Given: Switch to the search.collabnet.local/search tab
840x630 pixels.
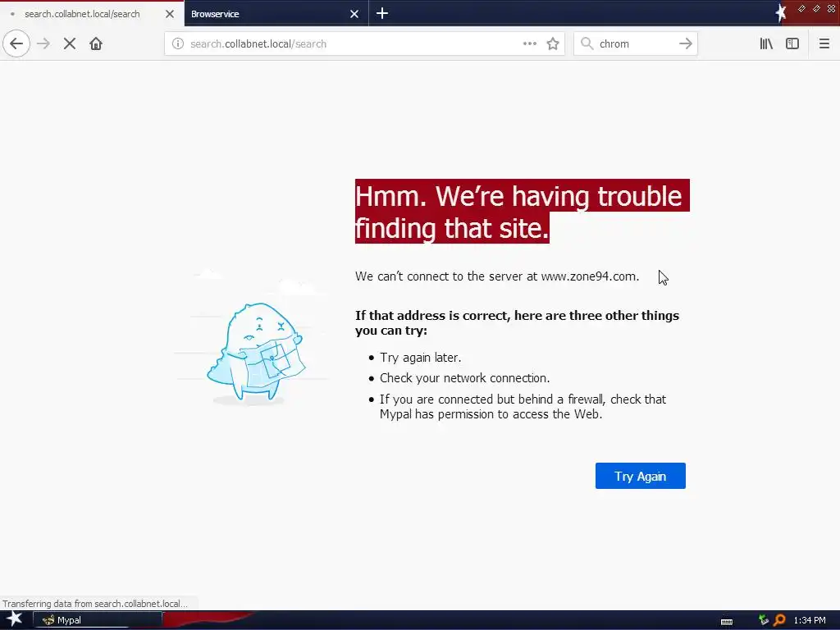Looking at the screenshot, I should pos(83,14).
